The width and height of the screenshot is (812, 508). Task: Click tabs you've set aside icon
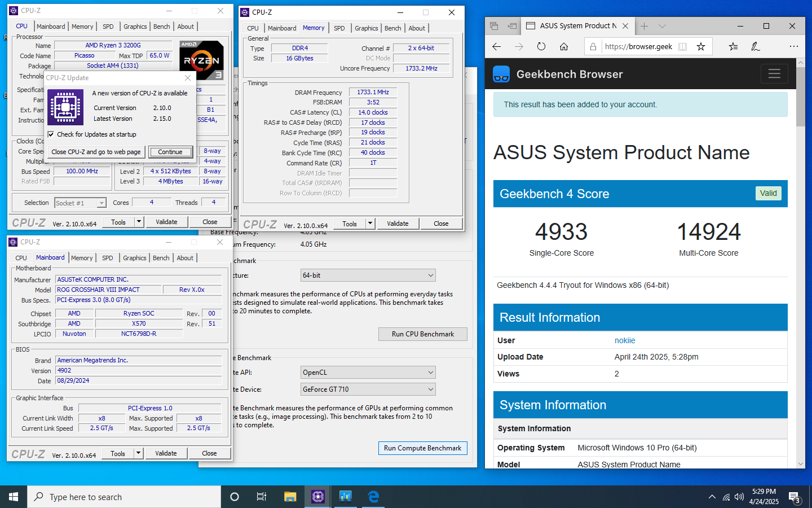(x=494, y=26)
